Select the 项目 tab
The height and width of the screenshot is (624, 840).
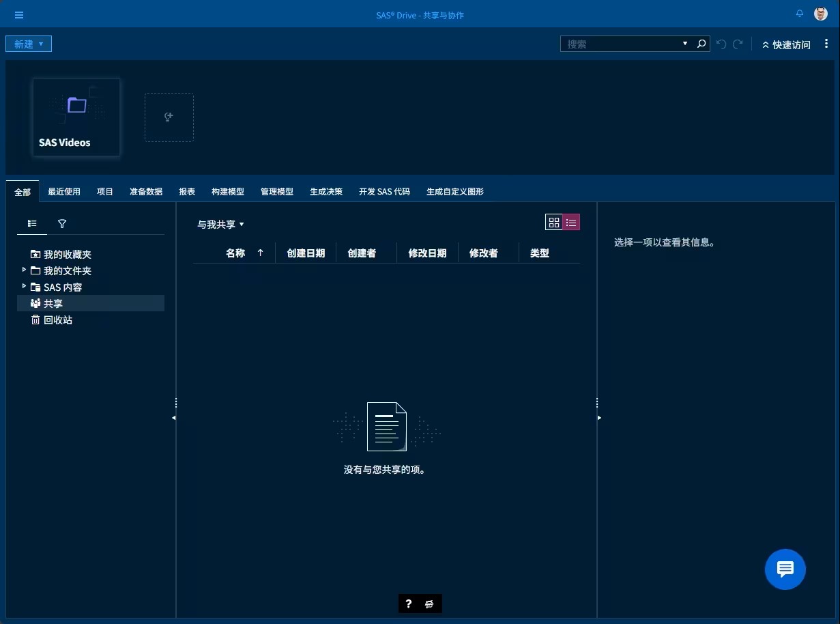click(105, 192)
